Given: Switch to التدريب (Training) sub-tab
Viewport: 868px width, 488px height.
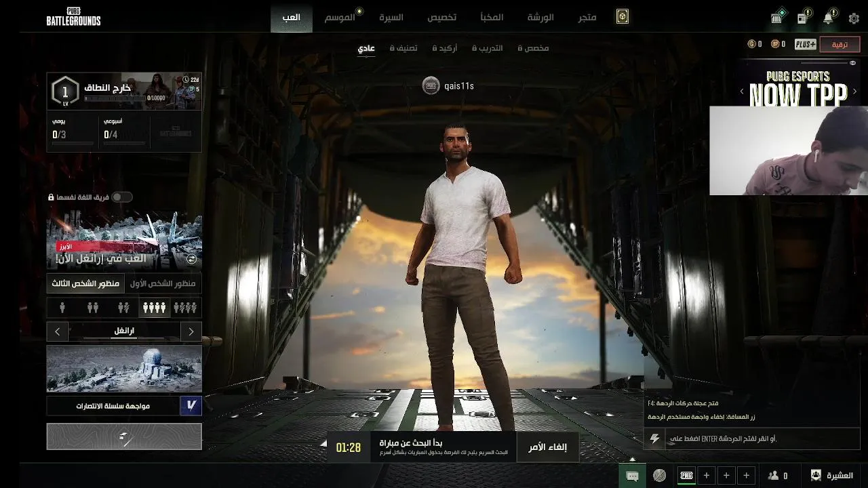Looking at the screenshot, I should point(488,48).
